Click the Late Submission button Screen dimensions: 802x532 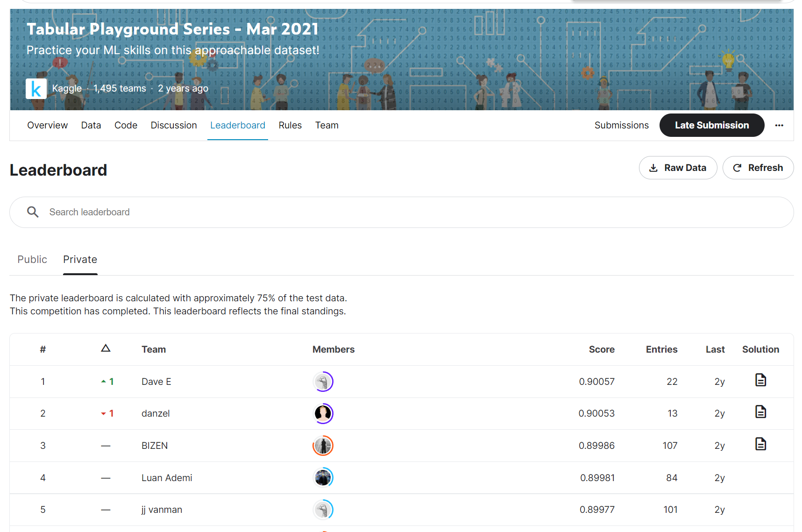(x=712, y=125)
